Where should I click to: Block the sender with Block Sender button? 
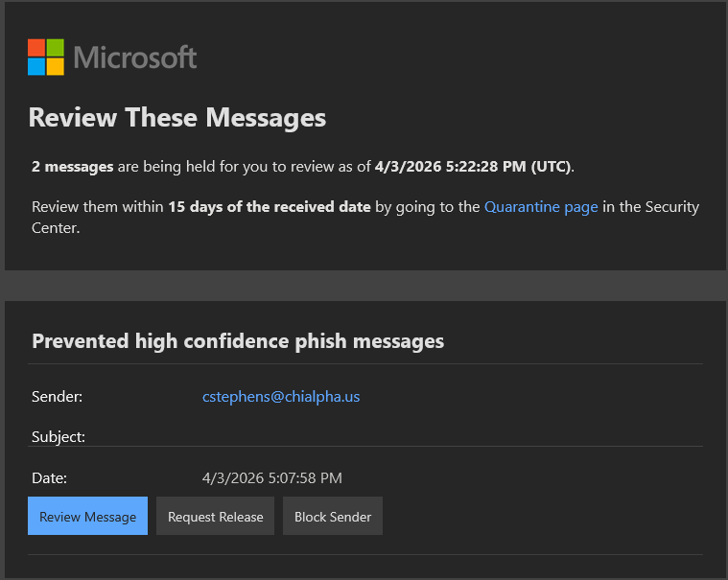pos(333,516)
